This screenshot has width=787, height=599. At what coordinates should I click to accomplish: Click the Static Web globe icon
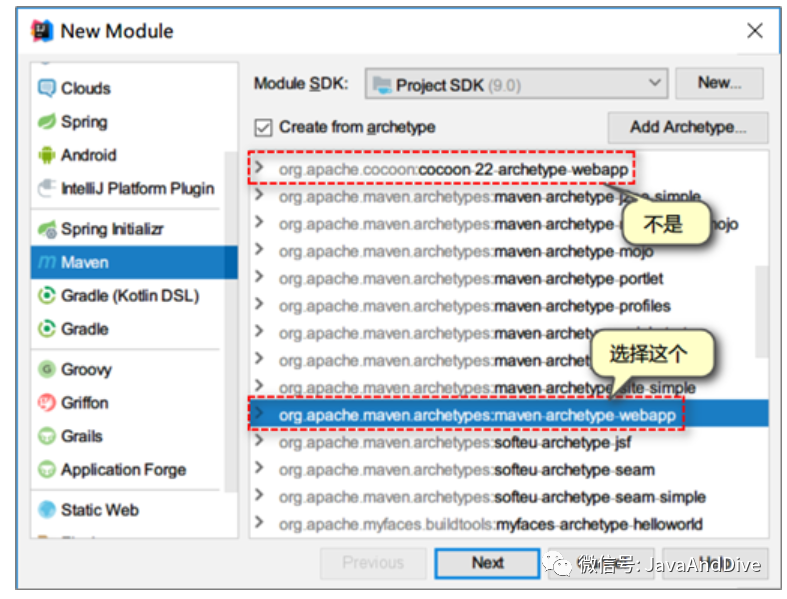tap(47, 510)
